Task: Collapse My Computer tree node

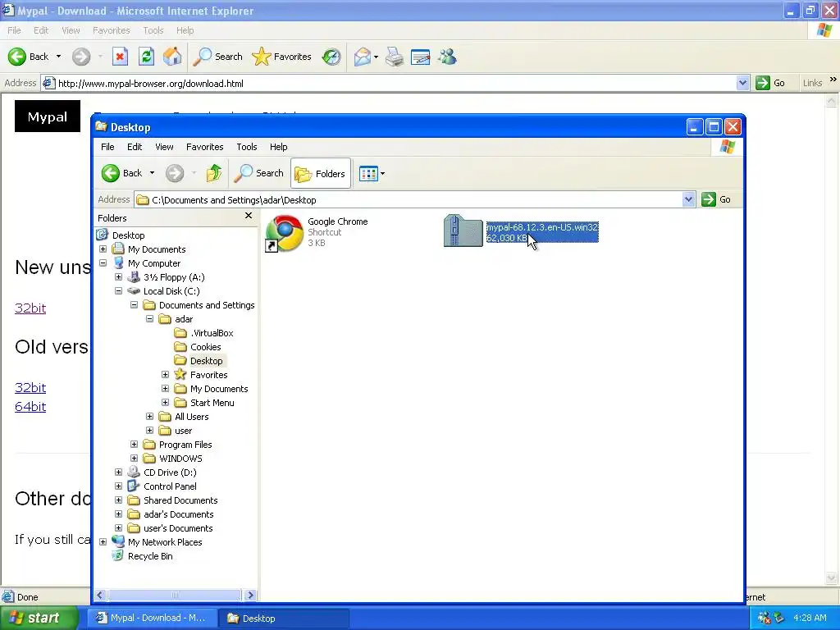Action: coord(103,263)
